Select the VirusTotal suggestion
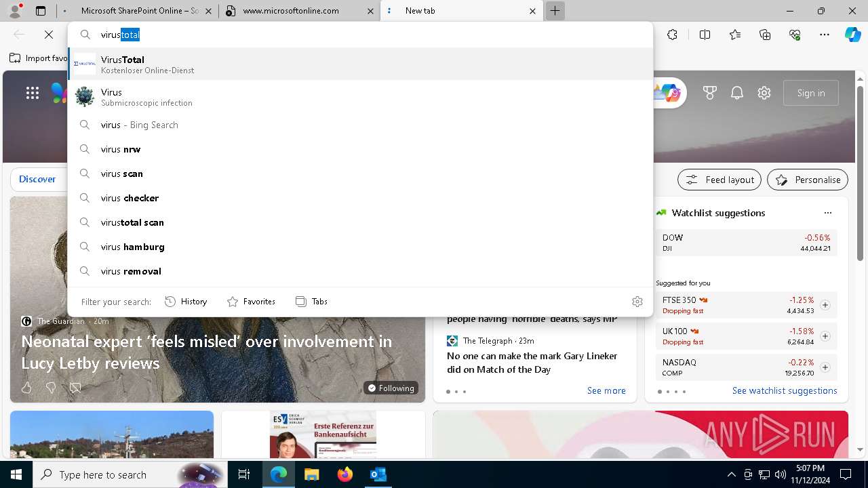Viewport: 868px width, 488px height. point(360,64)
